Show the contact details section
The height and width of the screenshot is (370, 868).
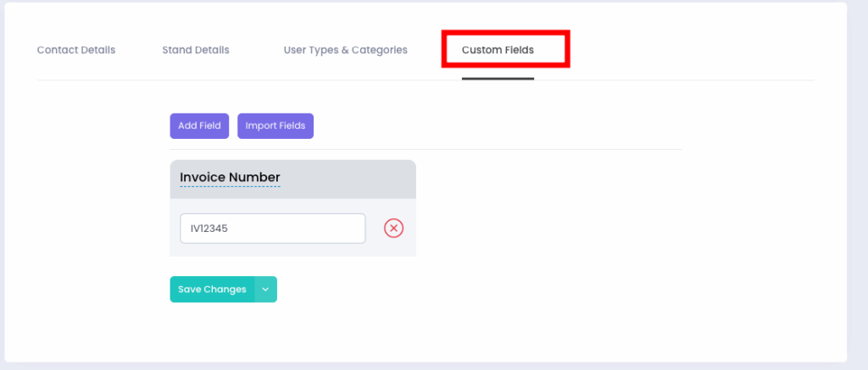pyautogui.click(x=76, y=50)
